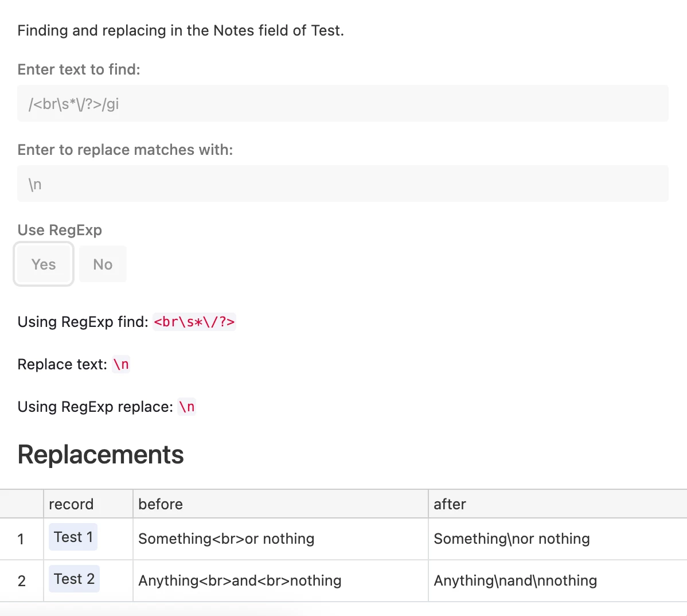The width and height of the screenshot is (687, 616).
Task: Click the 'Anything<br>and<br>nothing' before cell
Action: click(x=240, y=580)
